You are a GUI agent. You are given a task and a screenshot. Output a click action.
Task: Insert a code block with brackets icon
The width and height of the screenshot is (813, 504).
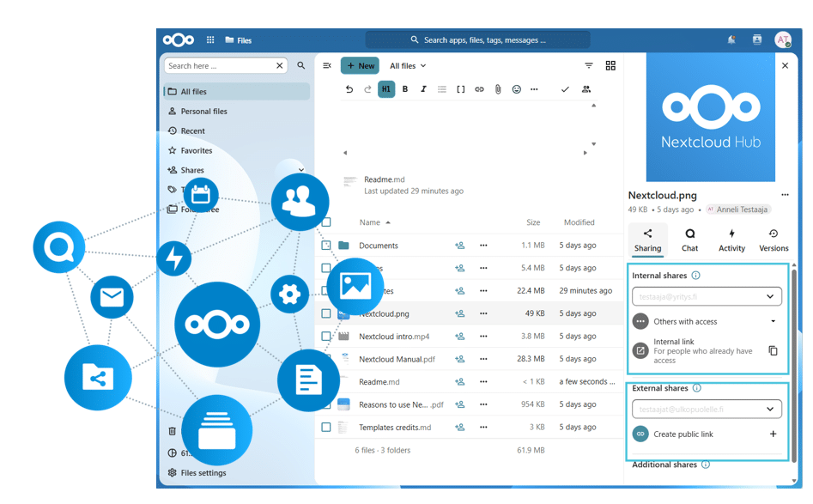tap(460, 89)
